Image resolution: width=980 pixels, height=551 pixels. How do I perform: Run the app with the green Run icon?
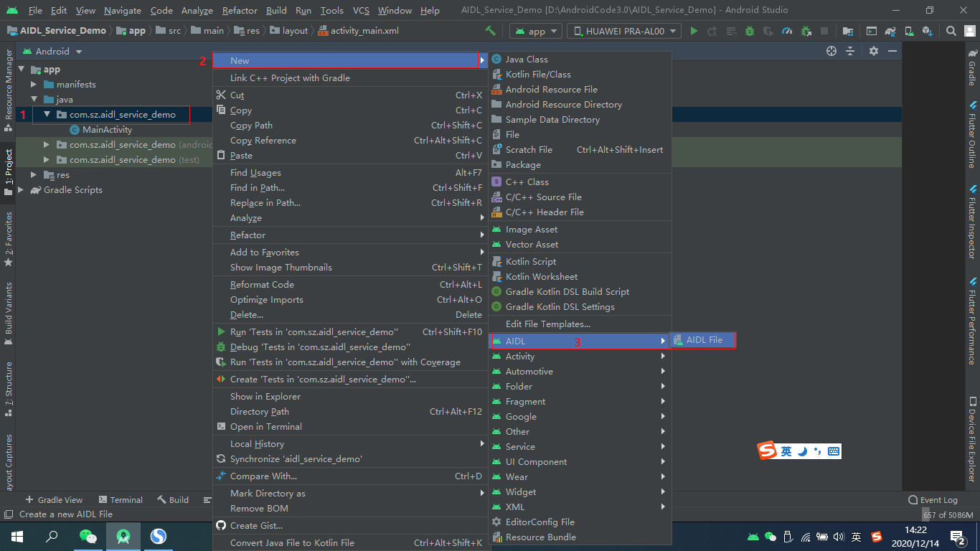point(693,30)
